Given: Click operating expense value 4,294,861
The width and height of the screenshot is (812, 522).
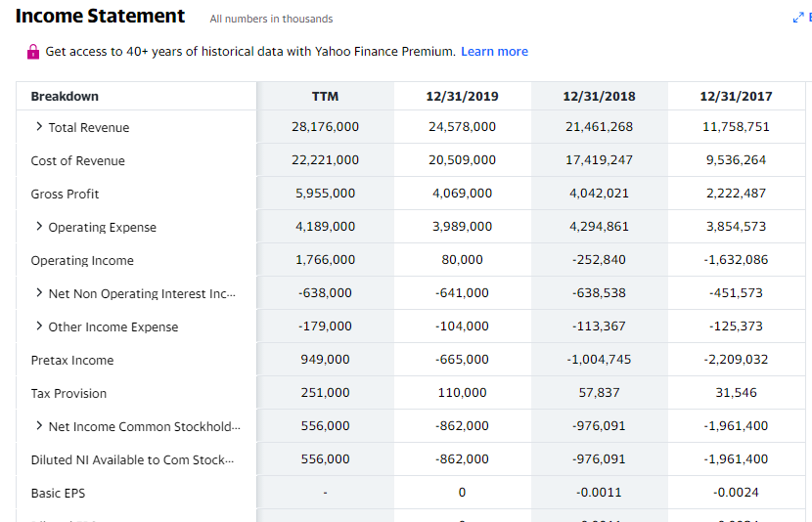Looking at the screenshot, I should (x=599, y=226).
